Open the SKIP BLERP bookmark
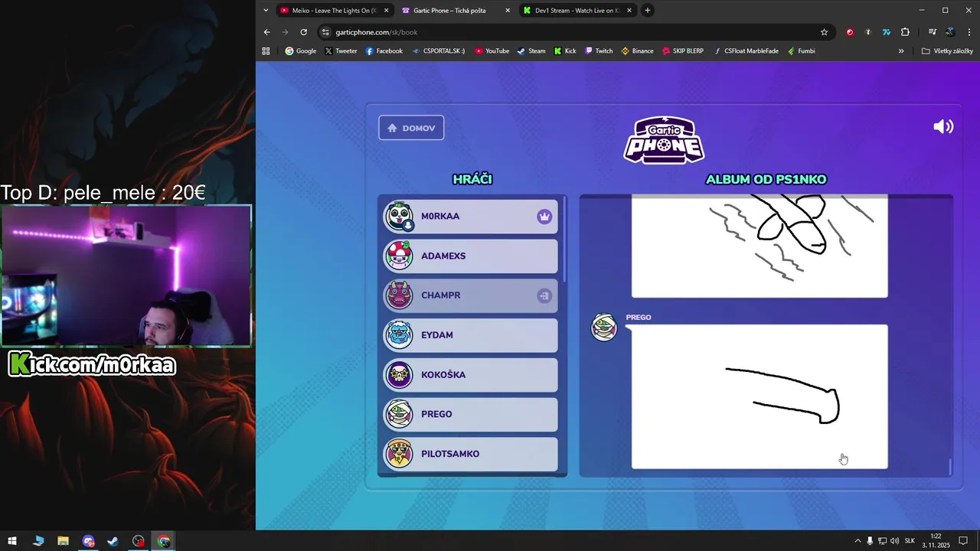The image size is (980, 551). point(683,51)
